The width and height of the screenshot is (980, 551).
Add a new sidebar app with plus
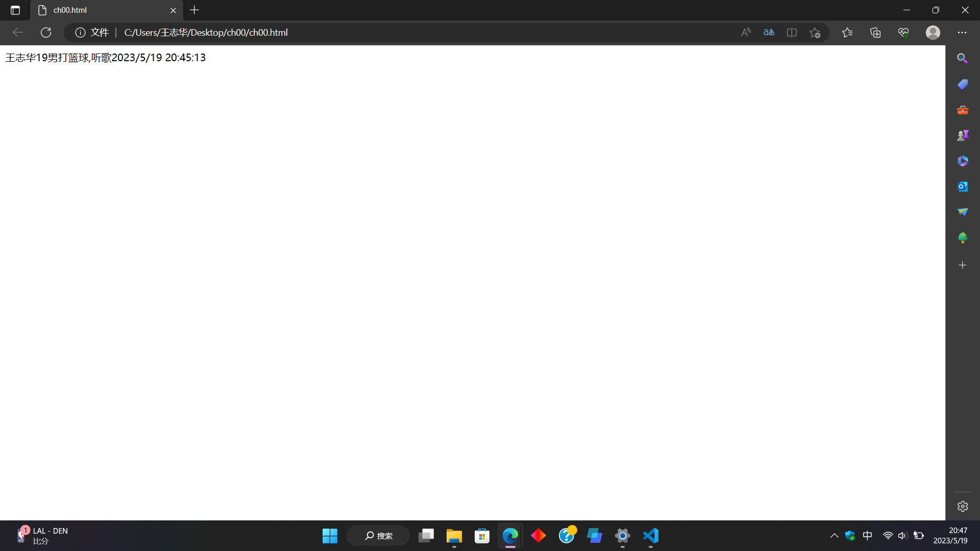pos(962,265)
